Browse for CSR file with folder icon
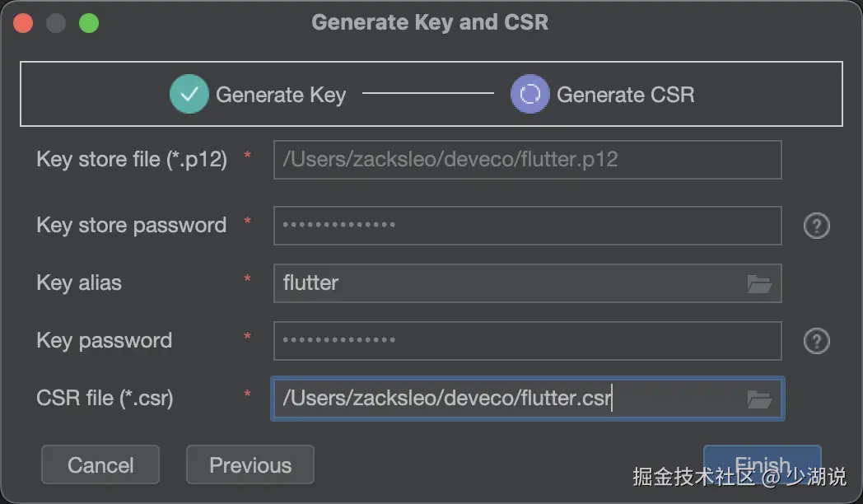Image resolution: width=863 pixels, height=504 pixels. [x=759, y=399]
